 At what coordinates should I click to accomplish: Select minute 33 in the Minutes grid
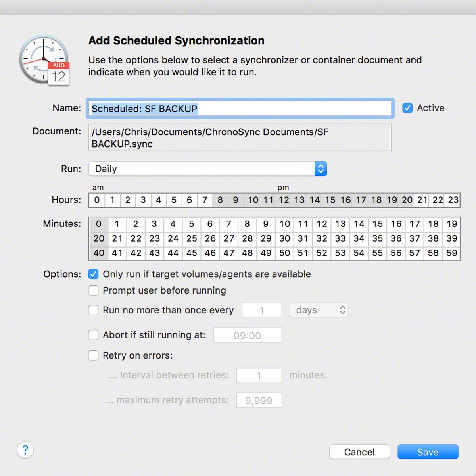pos(340,238)
